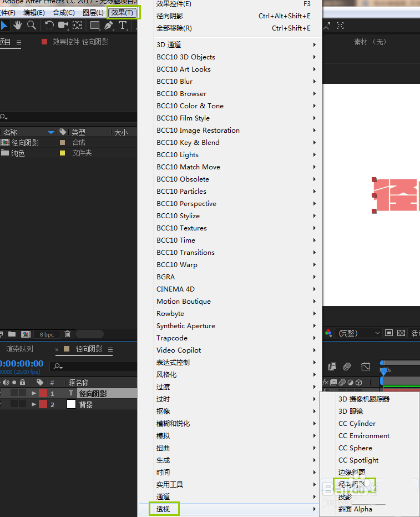This screenshot has width=420, height=517.
Task: Choose 径向阴影 from the 透视 submenu
Action: [x=369, y=485]
